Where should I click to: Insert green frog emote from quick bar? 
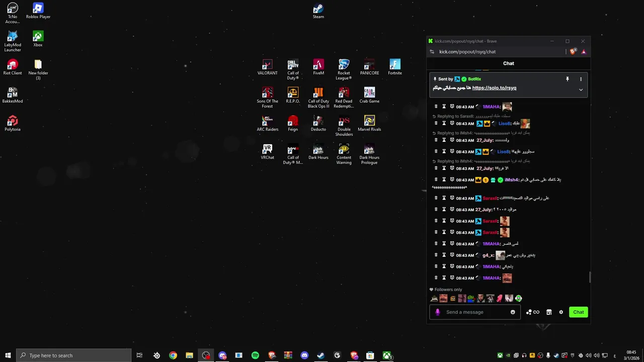click(471, 299)
